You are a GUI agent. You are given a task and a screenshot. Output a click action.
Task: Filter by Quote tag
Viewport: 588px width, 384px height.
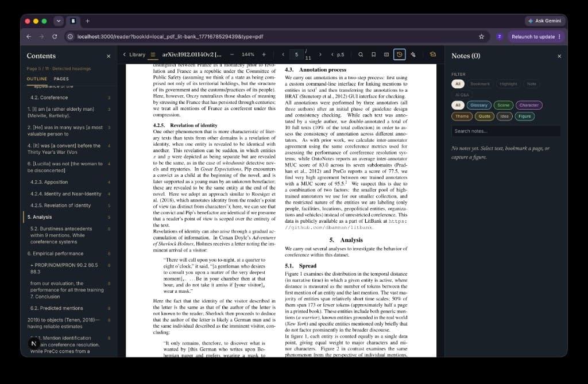[x=484, y=117]
